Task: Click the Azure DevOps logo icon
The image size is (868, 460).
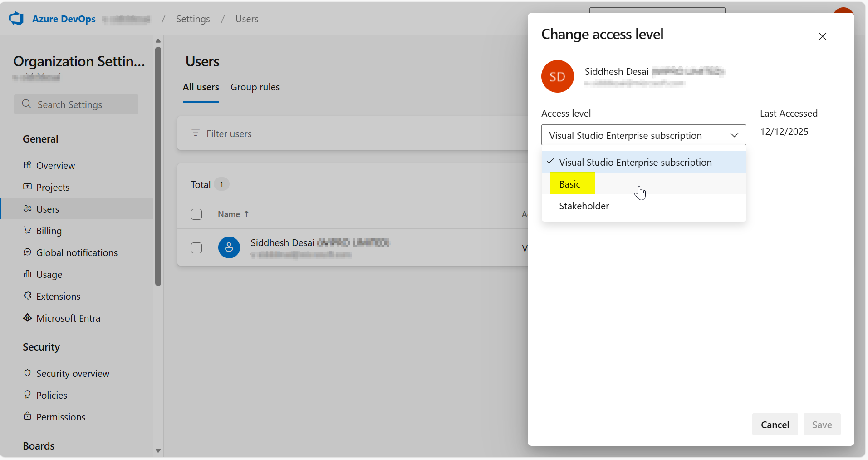Action: tap(16, 19)
